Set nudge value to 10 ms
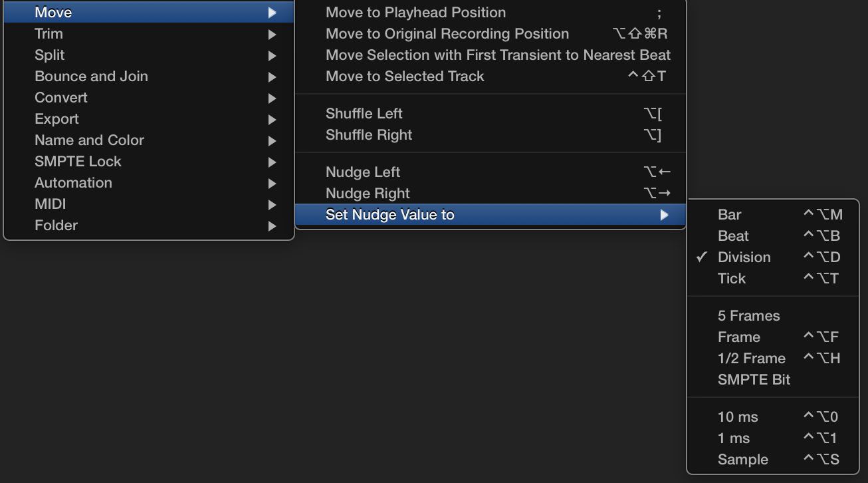Viewport: 868px width, 483px height. point(738,417)
